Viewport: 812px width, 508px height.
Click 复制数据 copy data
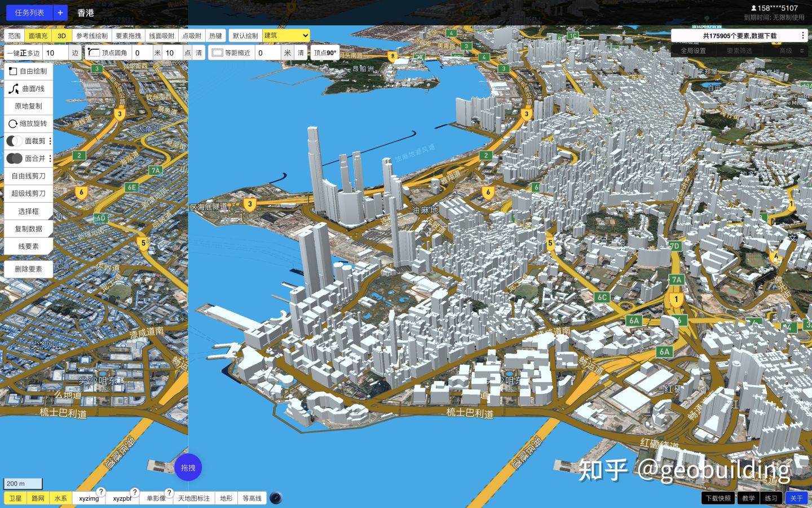(28, 229)
